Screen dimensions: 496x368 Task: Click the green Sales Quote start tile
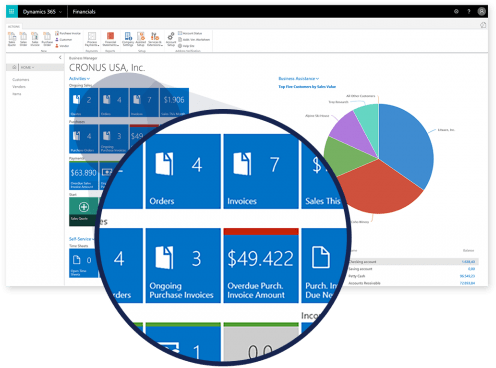(x=84, y=211)
